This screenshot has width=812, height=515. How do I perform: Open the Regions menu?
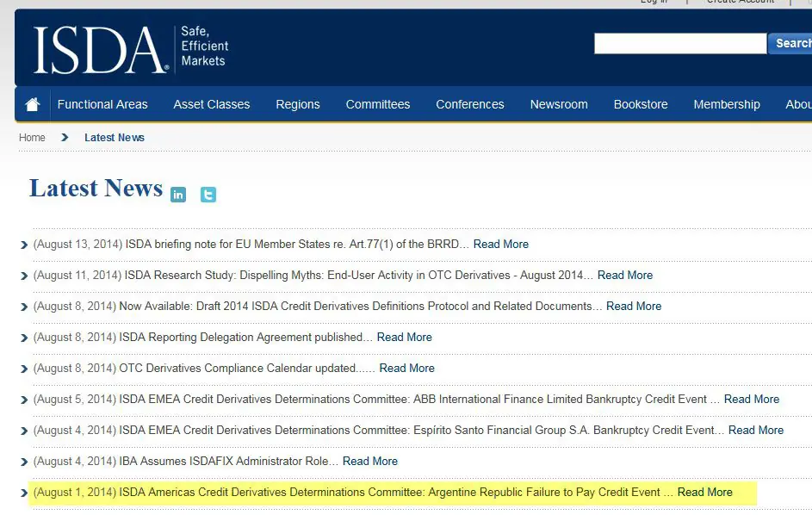(x=298, y=104)
